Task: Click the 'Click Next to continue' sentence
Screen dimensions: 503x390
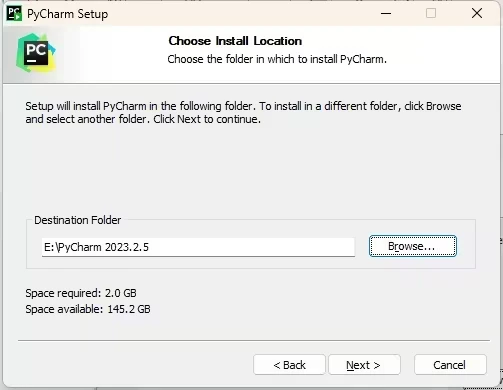Action: [x=207, y=119]
